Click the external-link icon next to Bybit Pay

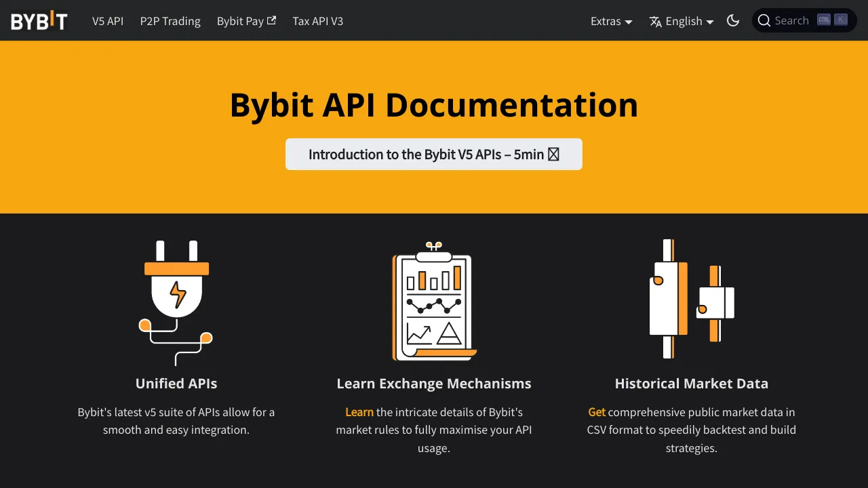[x=272, y=20]
